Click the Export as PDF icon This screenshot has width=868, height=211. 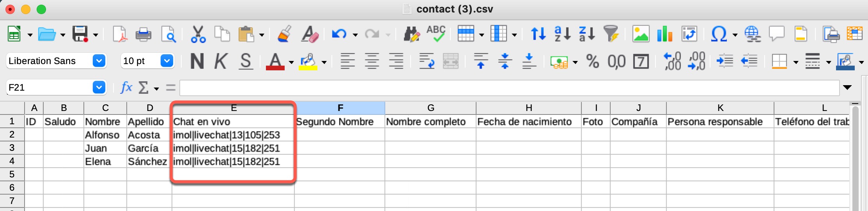tap(120, 34)
